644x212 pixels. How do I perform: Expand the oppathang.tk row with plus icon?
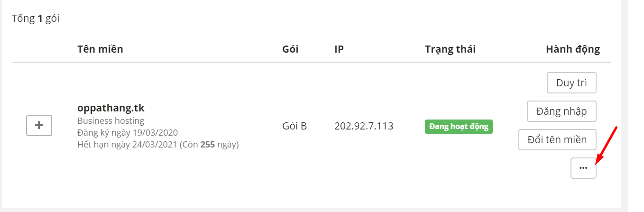click(39, 126)
